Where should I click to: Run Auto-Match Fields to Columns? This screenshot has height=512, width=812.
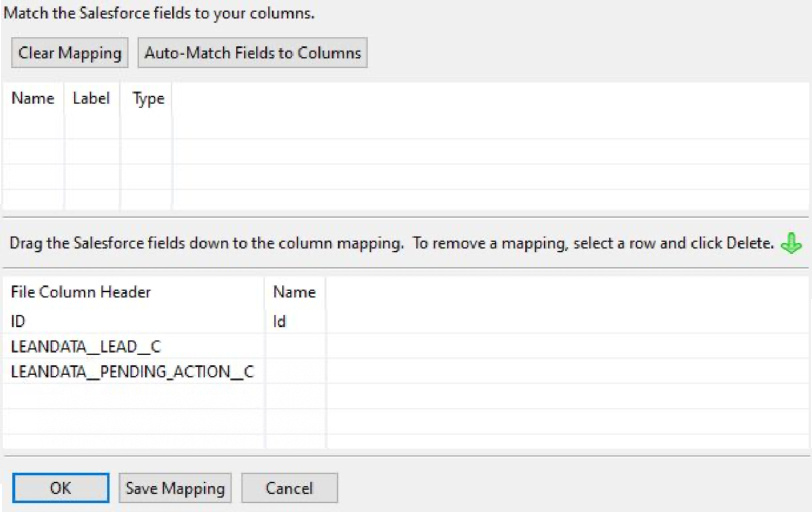pyautogui.click(x=252, y=53)
